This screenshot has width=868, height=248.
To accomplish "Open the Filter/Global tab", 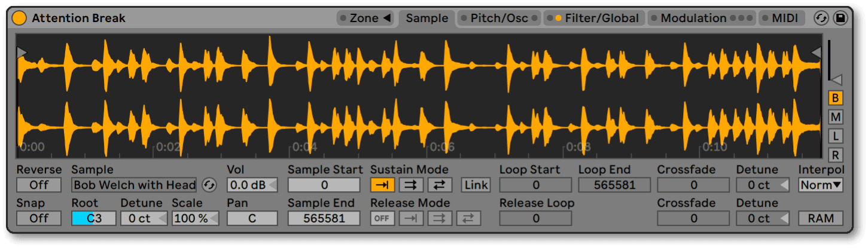I will tap(601, 19).
